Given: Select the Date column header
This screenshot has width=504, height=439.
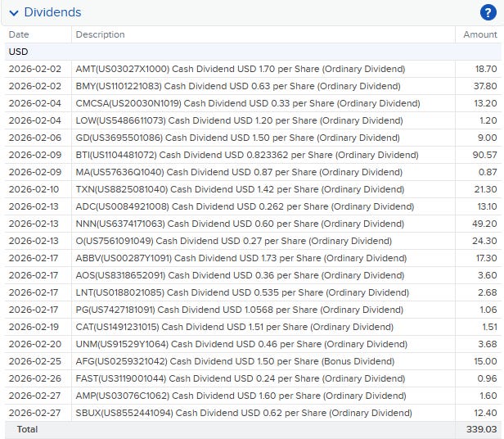Looking at the screenshot, I should [x=19, y=34].
